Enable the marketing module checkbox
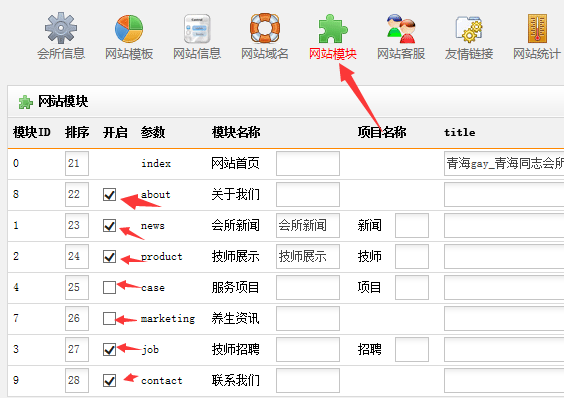564x398 pixels. (x=109, y=318)
